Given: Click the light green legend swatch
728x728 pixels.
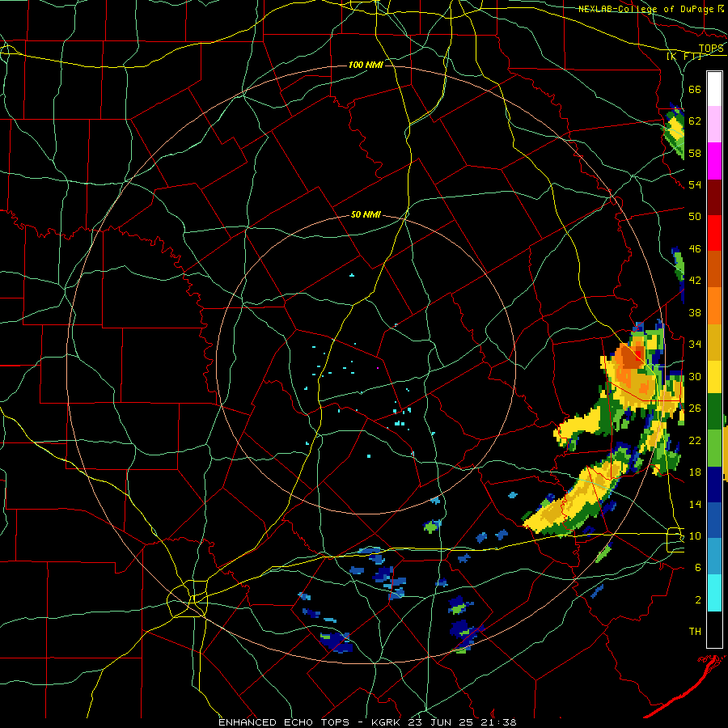Looking at the screenshot, I should [714, 448].
